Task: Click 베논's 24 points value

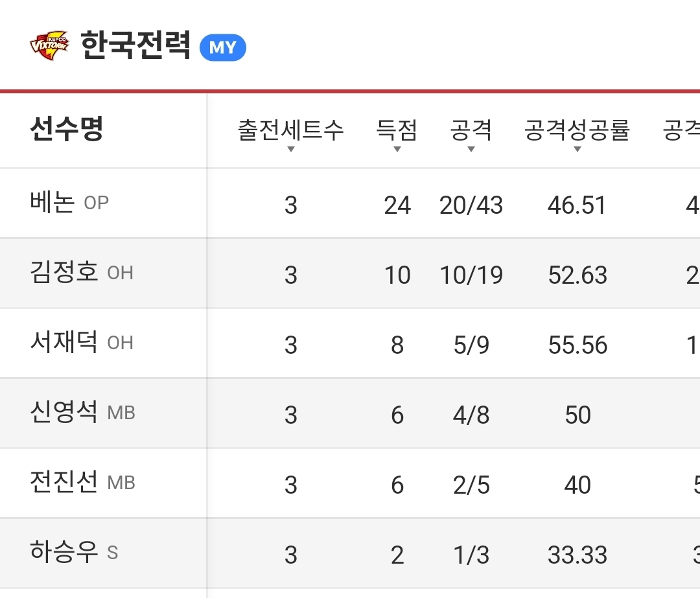Action: 397,205
